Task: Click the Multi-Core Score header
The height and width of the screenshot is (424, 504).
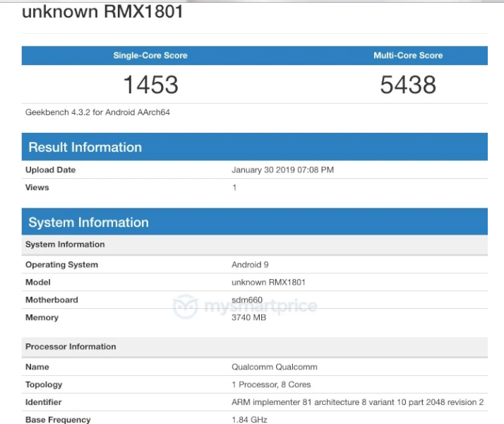Action: click(x=408, y=55)
